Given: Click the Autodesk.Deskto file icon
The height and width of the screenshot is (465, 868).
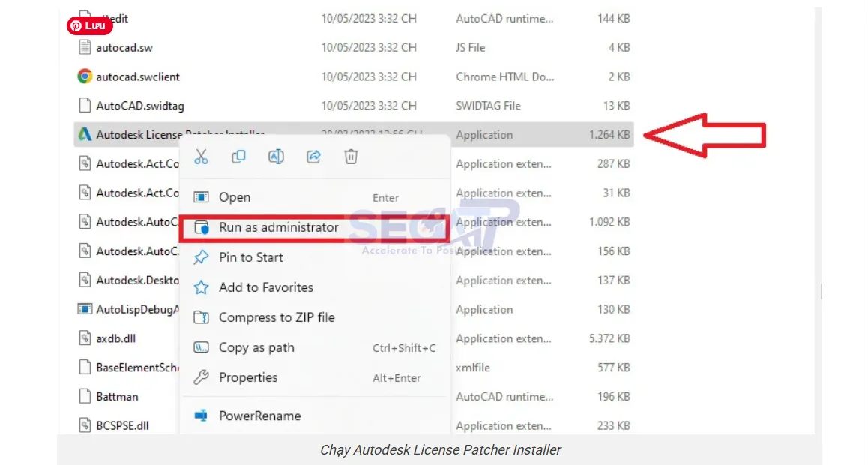Looking at the screenshot, I should point(85,280).
